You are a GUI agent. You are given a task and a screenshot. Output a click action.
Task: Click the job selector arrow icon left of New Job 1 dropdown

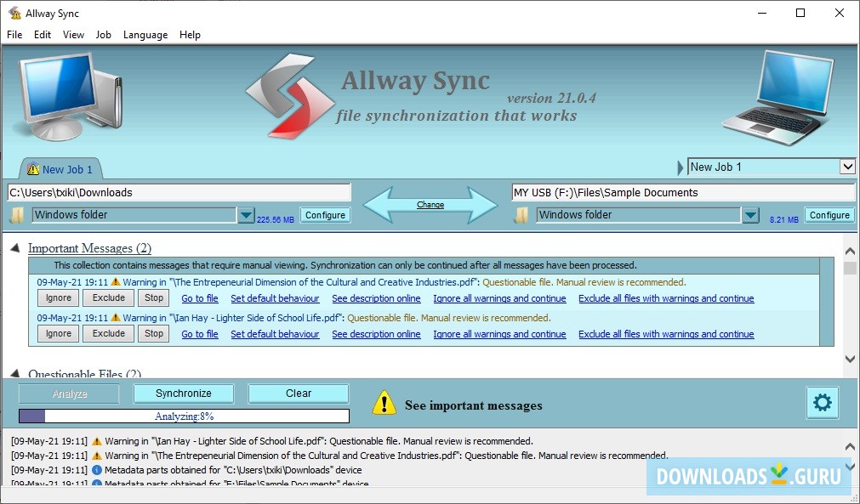(681, 167)
